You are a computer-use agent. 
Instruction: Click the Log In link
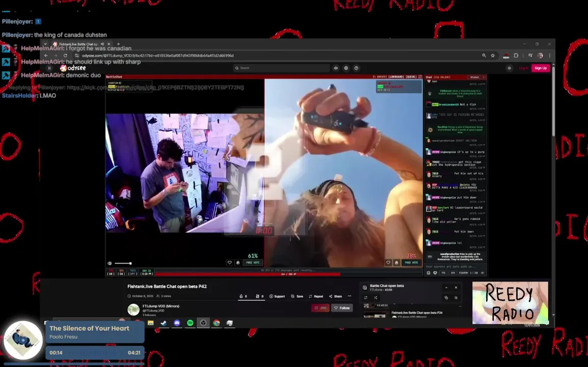click(x=523, y=68)
